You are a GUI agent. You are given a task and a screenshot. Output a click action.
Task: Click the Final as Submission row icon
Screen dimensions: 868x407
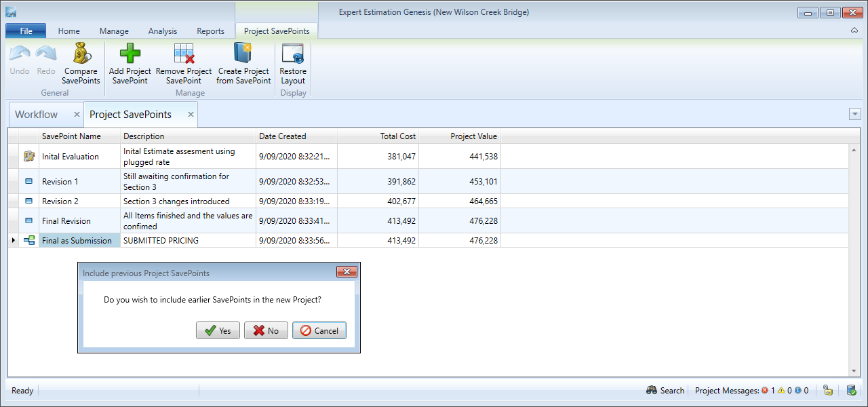click(x=29, y=240)
